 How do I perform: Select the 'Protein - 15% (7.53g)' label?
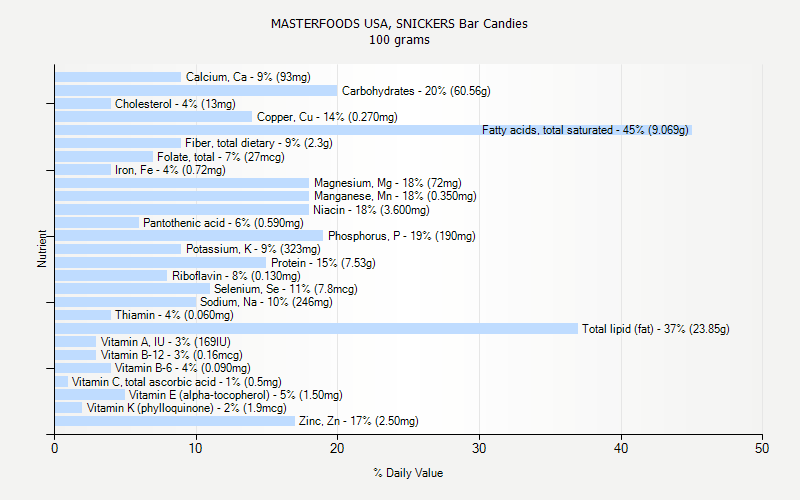[323, 263]
